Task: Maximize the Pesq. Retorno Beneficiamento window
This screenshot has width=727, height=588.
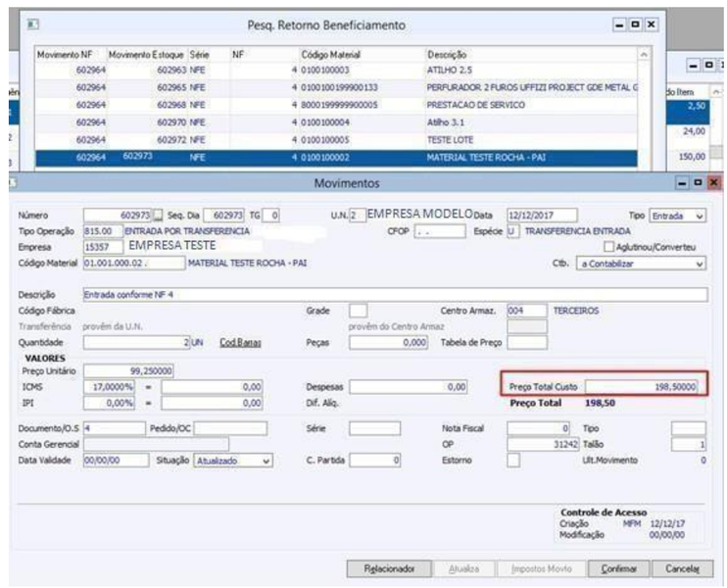Action: 635,24
